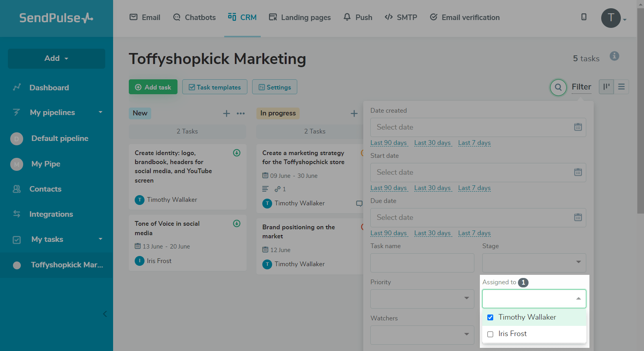Open Brand positioning on the market task
Viewport: 644px width, 351px height.
click(298, 232)
